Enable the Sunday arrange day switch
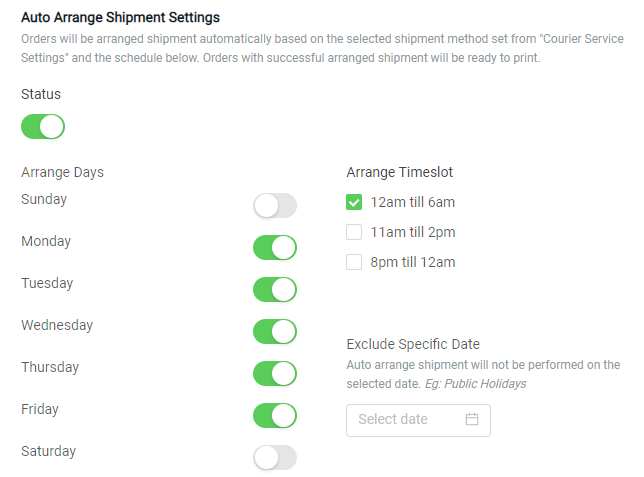The image size is (644, 477). pyautogui.click(x=275, y=205)
